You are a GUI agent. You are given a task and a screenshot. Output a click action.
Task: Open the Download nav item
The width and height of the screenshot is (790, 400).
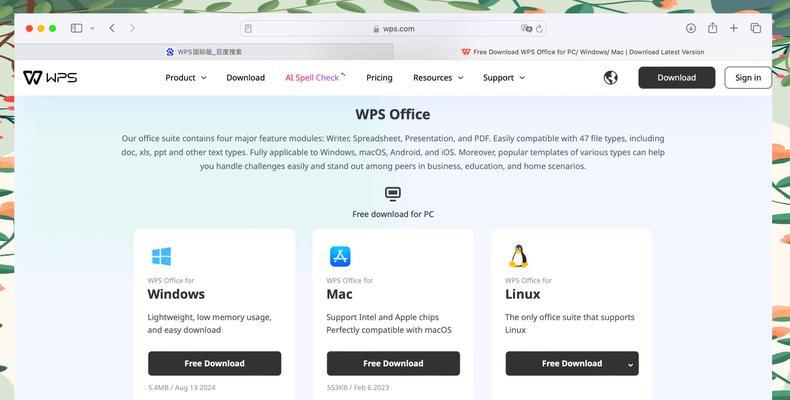coord(245,78)
